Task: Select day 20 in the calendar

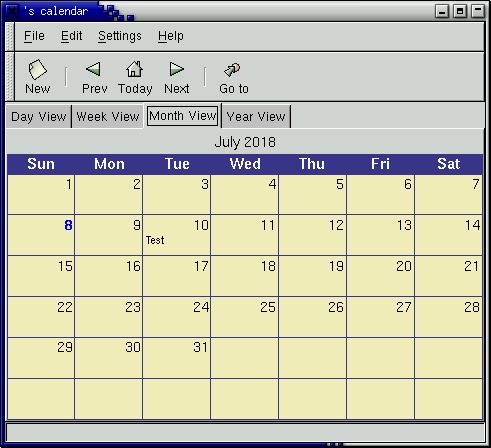Action: coord(381,276)
